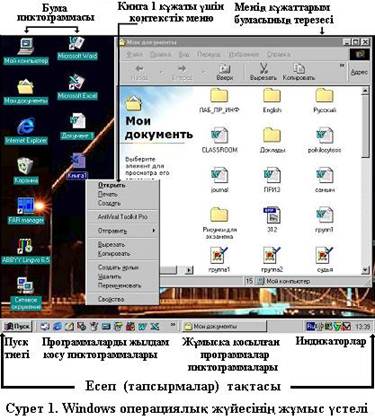Open the Справка menu
The height and width of the screenshot is (420, 375).
278,54
